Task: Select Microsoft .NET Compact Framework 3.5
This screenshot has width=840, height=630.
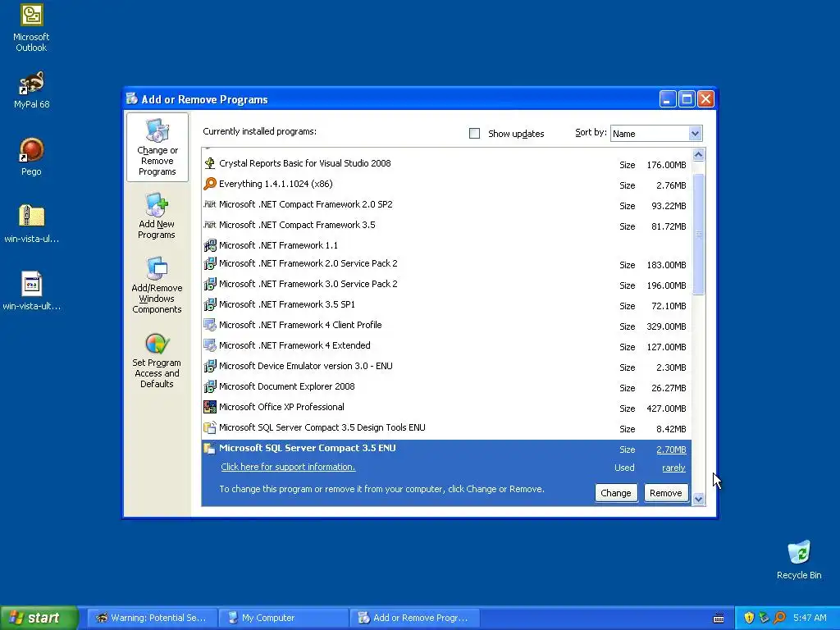Action: (445, 225)
